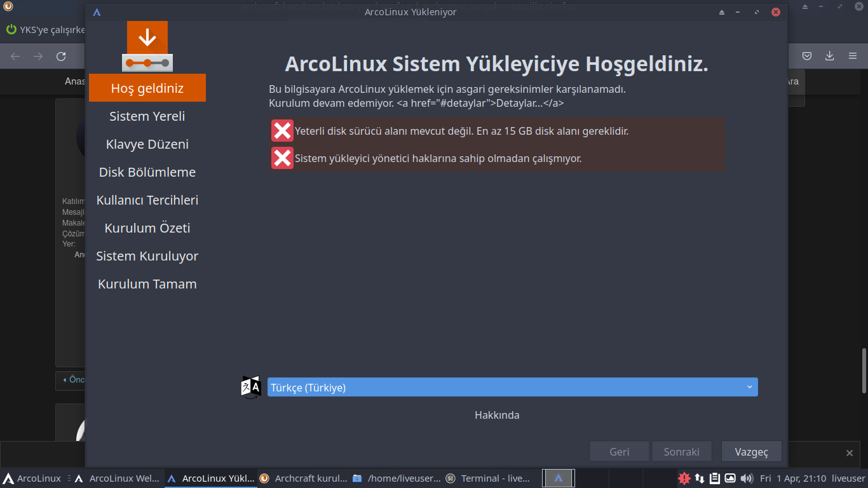Image resolution: width=868 pixels, height=488 pixels.
Task: Switch to Archcraft Firefox taskbar window
Action: (303, 478)
